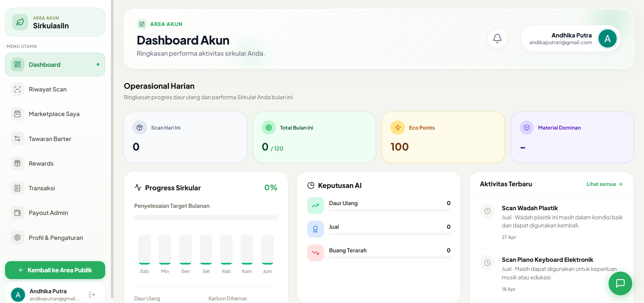This screenshot has height=303, width=644.
Task: Click the Scan Hari Ini box icon
Action: click(140, 128)
